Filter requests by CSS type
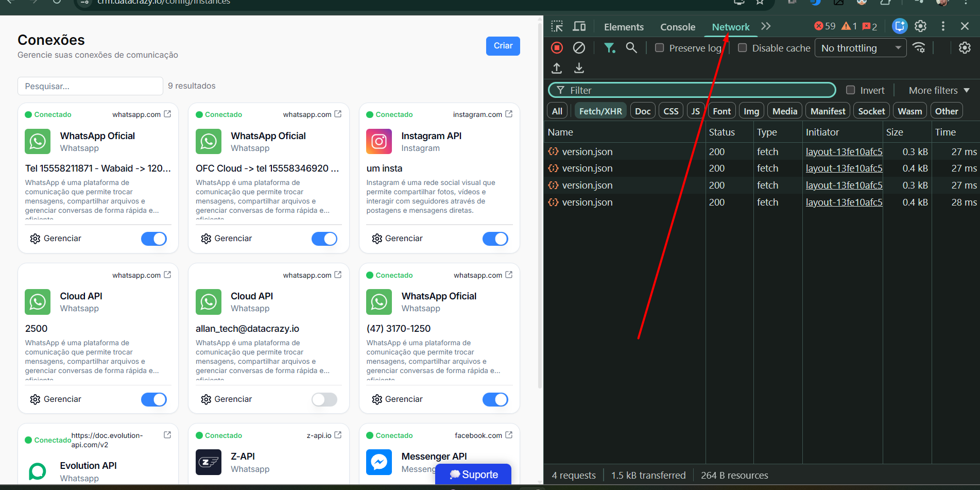Viewport: 980px width, 490px height. (671, 111)
